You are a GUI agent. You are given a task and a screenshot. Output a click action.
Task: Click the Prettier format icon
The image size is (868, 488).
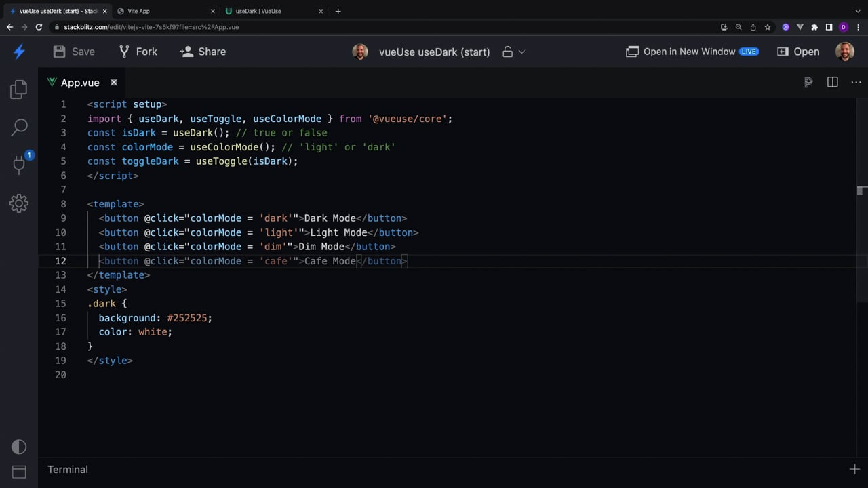(808, 82)
